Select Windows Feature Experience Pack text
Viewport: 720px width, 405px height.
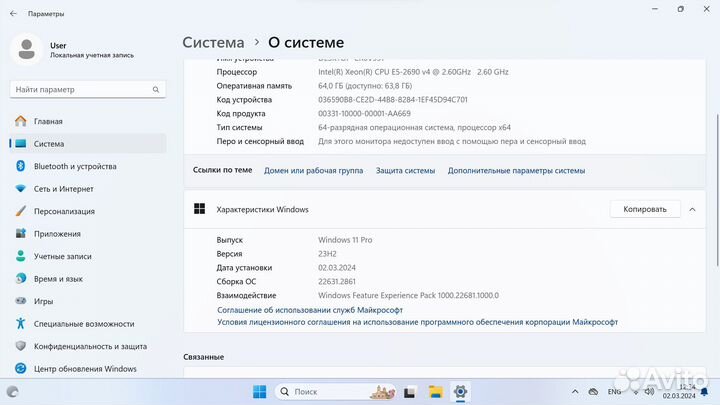[x=409, y=295]
